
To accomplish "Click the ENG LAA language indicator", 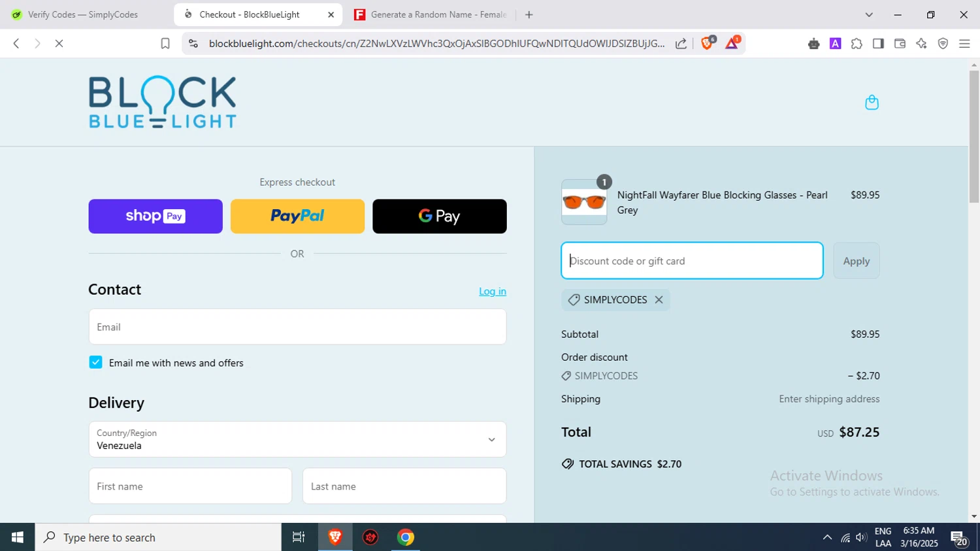I will 883,537.
